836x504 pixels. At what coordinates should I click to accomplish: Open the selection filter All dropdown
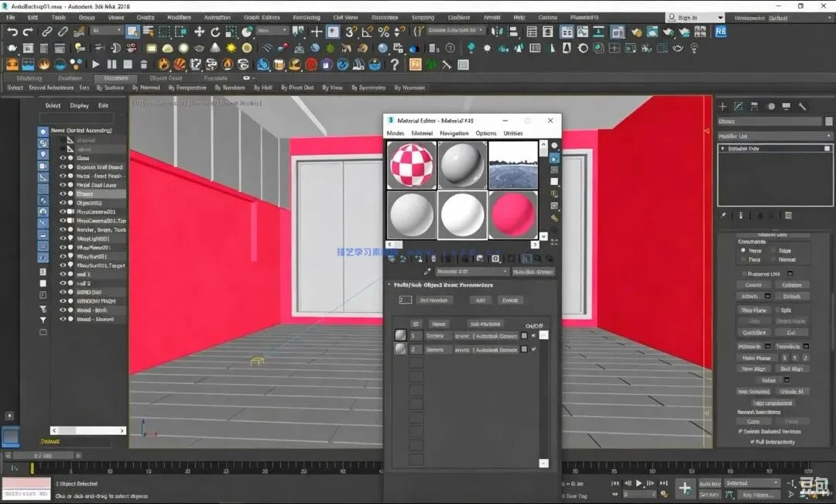tap(107, 31)
